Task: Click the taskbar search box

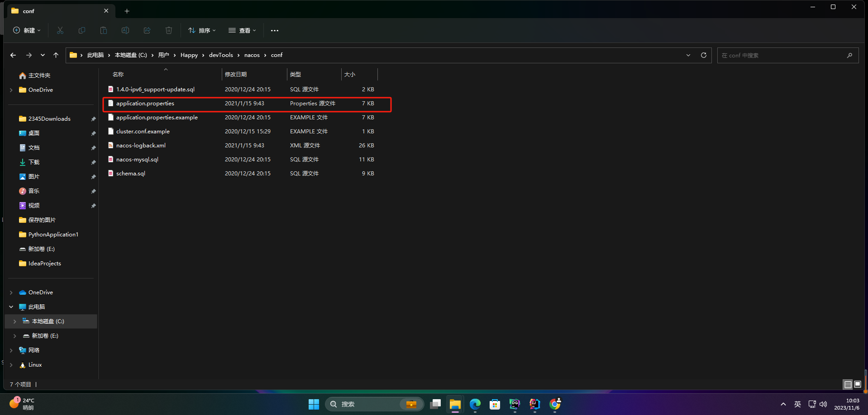Action: pos(374,404)
